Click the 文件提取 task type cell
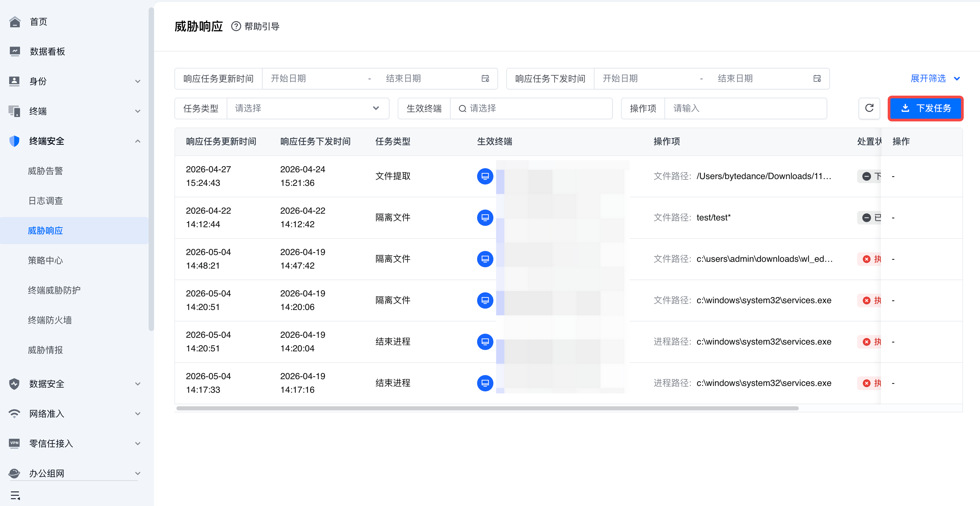 coord(393,176)
